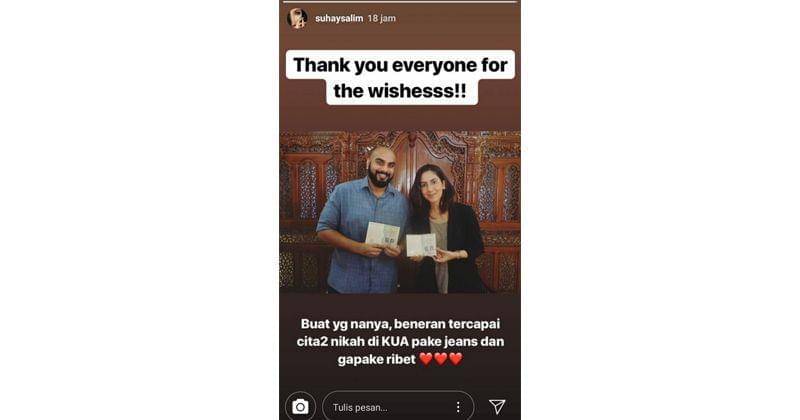Click "gapake ribet" in the caption

click(x=377, y=359)
